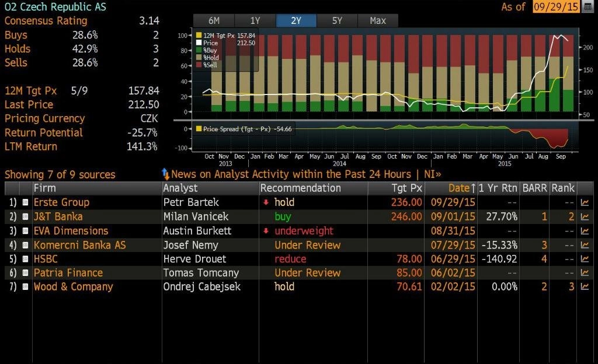Click the O2 Czech Republic AS title
598x364 pixels.
pos(55,7)
